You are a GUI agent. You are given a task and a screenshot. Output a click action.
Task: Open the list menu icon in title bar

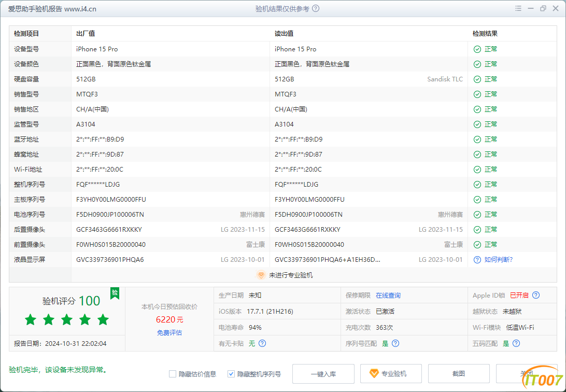518,8
